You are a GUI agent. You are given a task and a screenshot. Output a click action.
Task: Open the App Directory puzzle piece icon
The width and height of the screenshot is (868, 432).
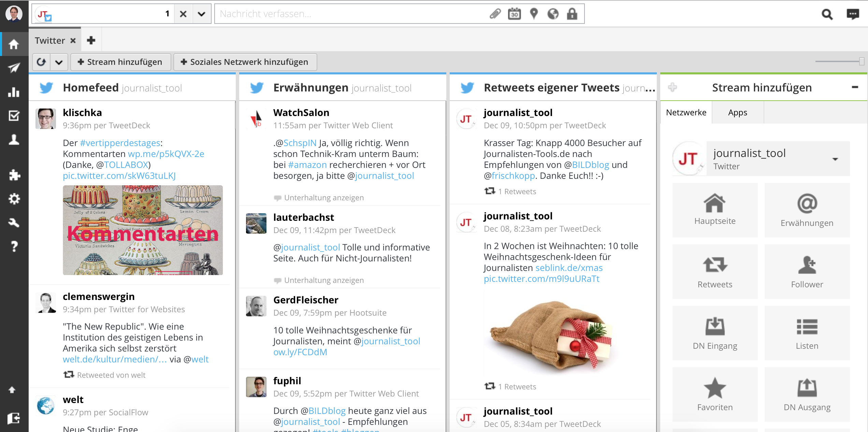coord(14,175)
